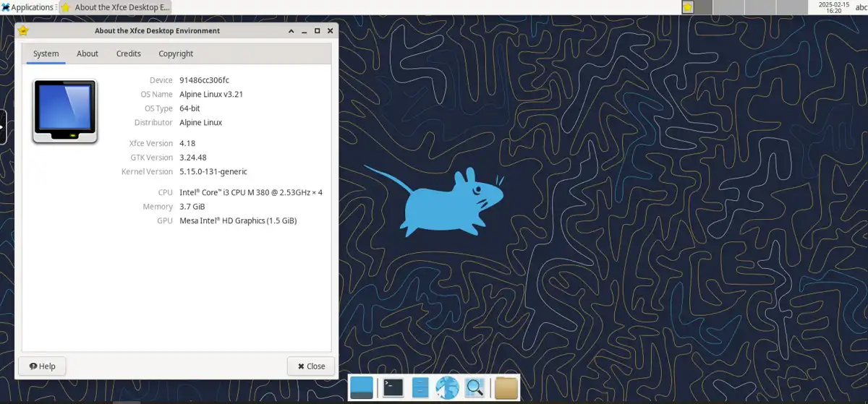The image size is (868, 404).
Task: Open Application Finder magnifier icon
Action: 475,388
